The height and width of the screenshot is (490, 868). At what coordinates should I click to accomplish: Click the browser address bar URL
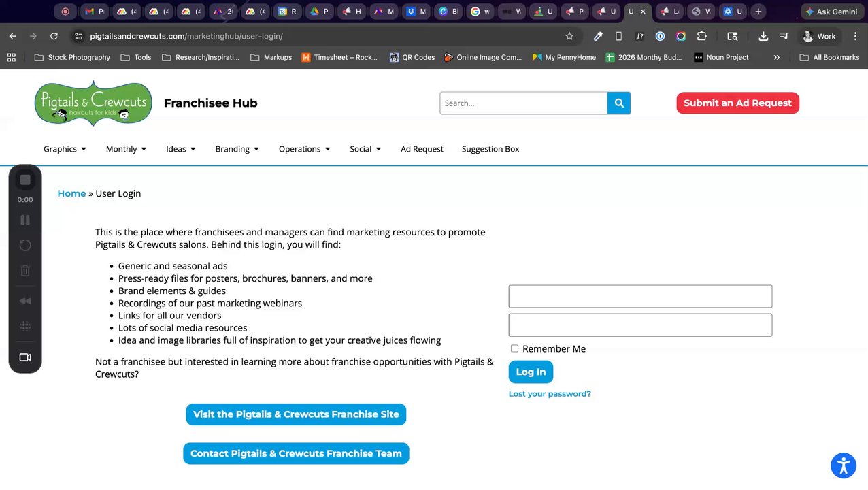(186, 36)
